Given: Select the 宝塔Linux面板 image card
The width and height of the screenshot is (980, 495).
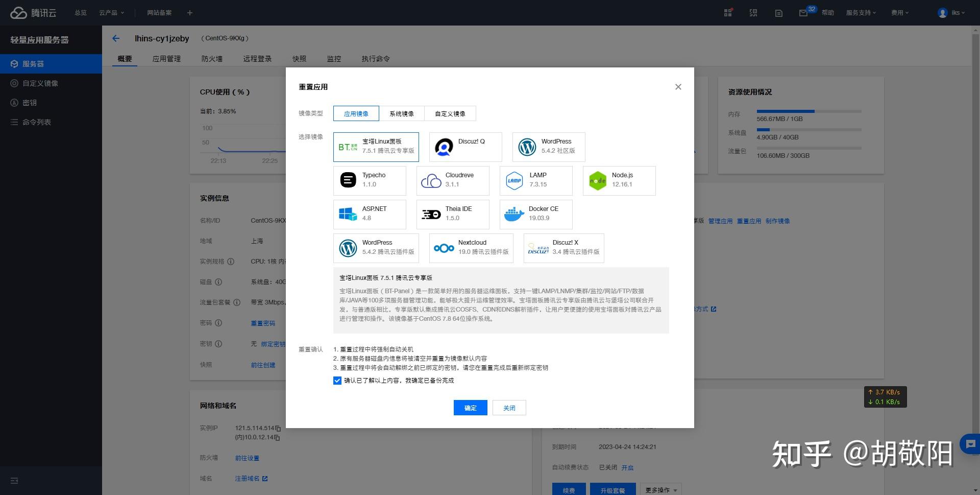Looking at the screenshot, I should tap(376, 147).
